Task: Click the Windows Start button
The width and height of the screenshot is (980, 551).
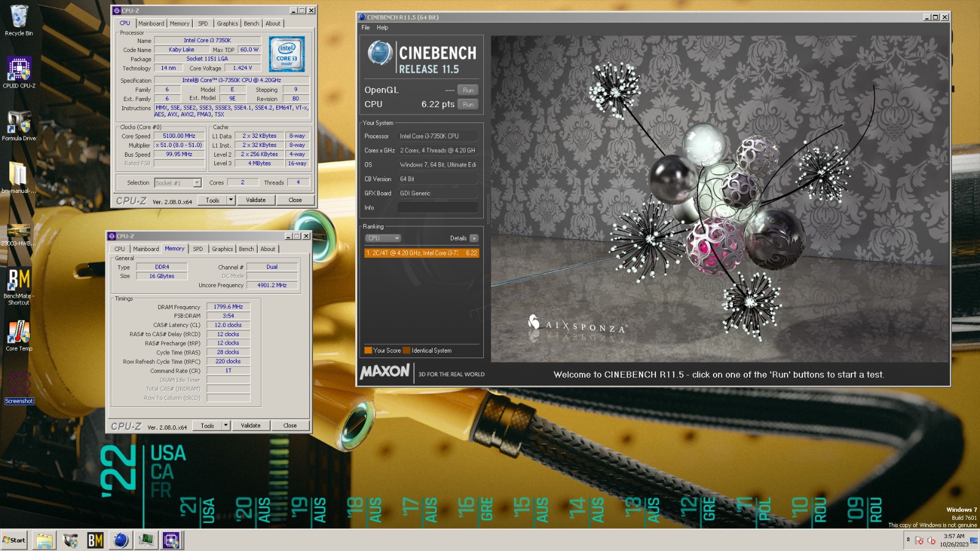Action: coord(14,540)
